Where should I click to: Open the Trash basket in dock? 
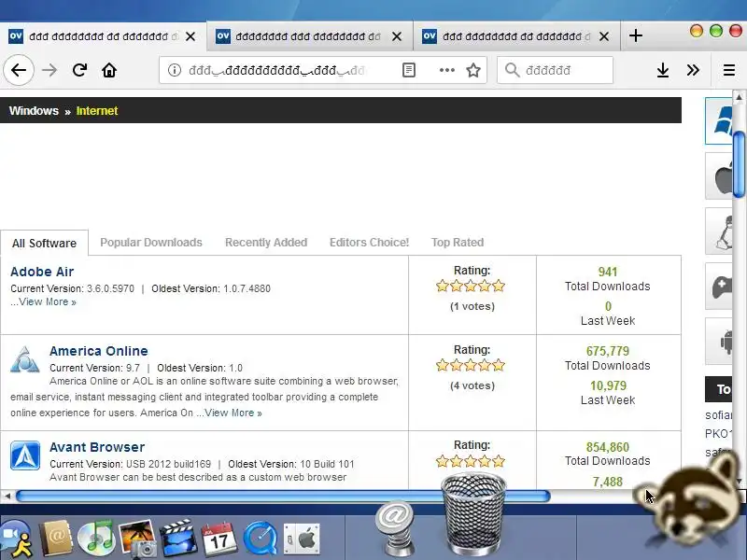(x=473, y=514)
